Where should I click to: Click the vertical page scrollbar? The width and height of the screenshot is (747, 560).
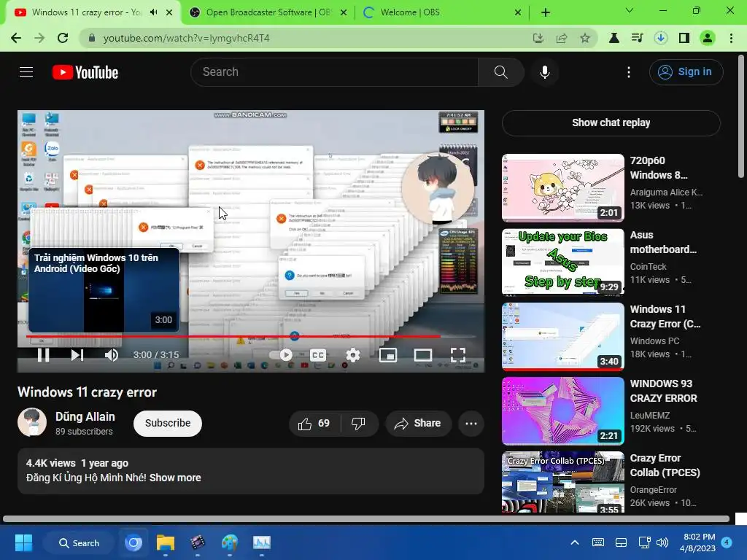tap(741, 117)
